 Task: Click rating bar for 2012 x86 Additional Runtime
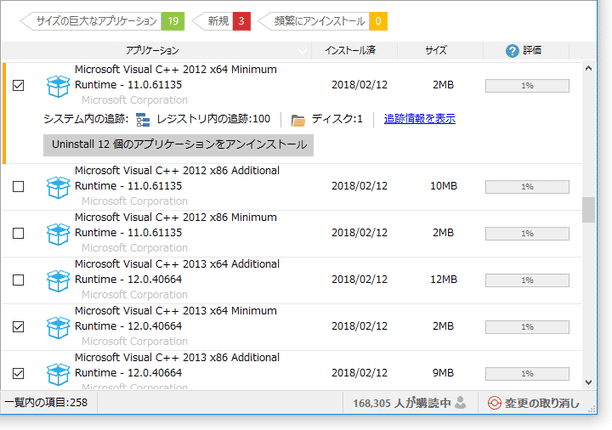pos(527,187)
